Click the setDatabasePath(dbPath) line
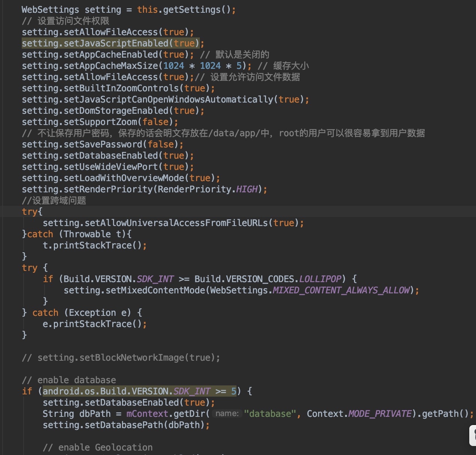The width and height of the screenshot is (476, 455). coord(126,425)
